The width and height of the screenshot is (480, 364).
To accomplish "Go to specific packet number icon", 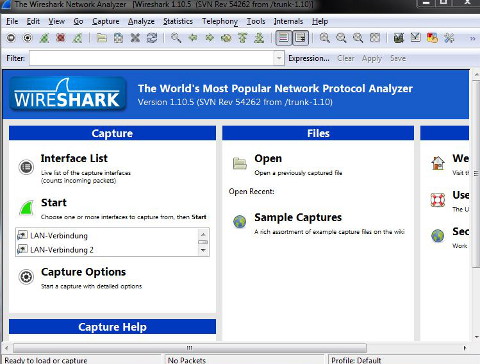I will 226,38.
